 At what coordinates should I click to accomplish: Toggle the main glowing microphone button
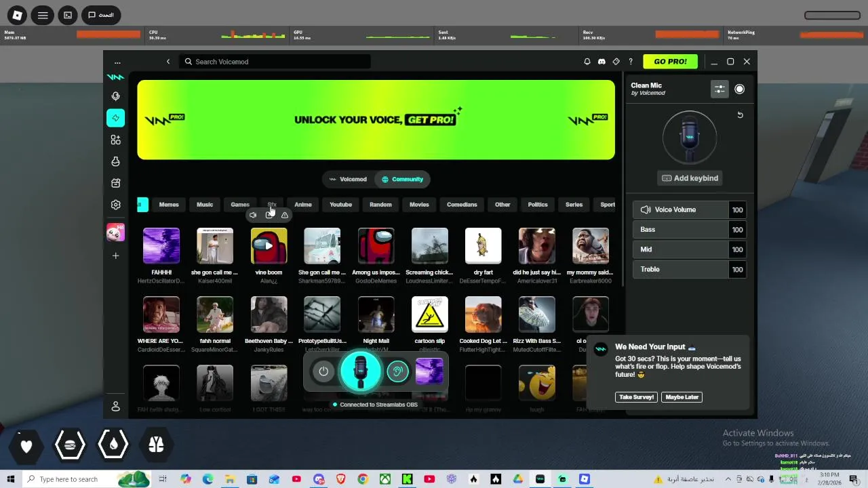[x=361, y=371]
